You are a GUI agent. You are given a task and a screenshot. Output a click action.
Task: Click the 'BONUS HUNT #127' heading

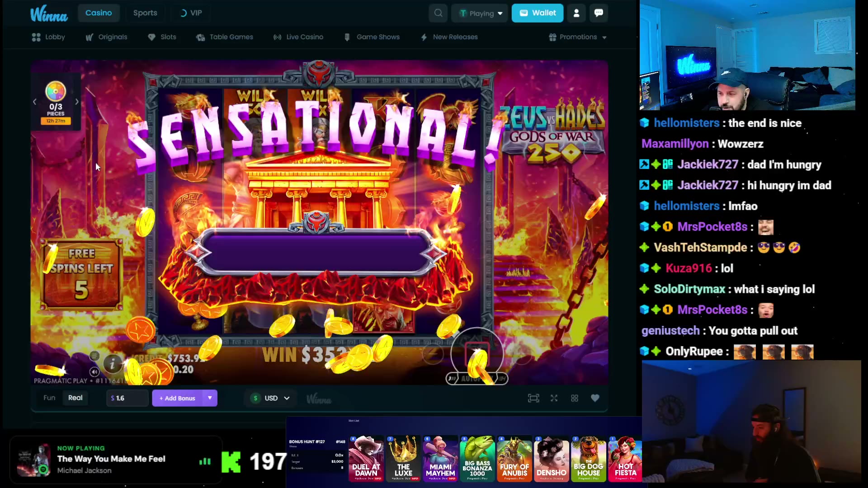coord(307,442)
